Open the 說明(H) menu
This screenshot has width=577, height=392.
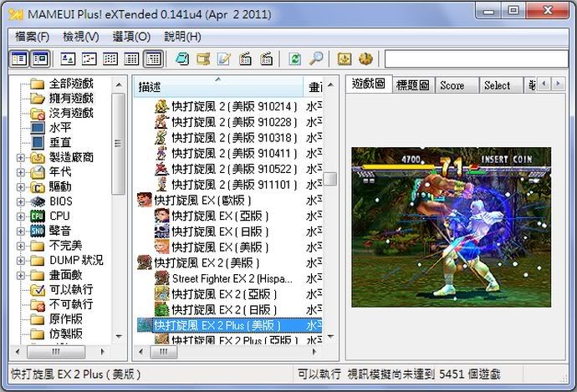click(182, 37)
